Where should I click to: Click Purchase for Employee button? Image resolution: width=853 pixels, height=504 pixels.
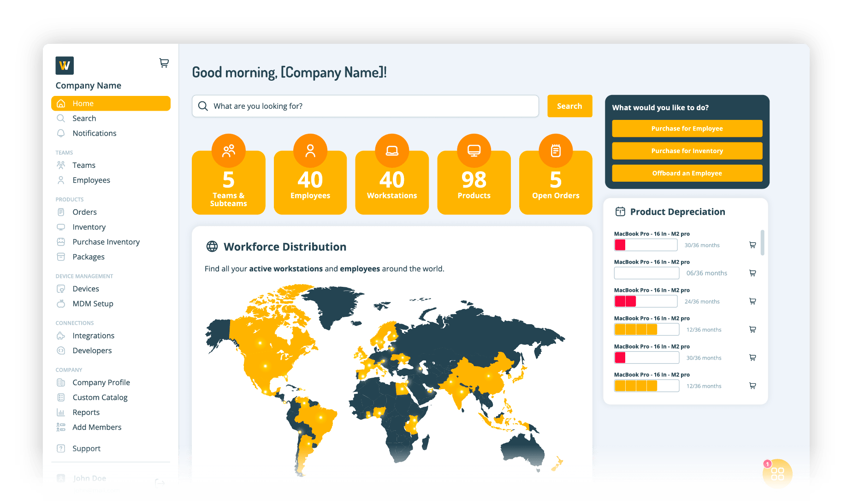point(687,129)
